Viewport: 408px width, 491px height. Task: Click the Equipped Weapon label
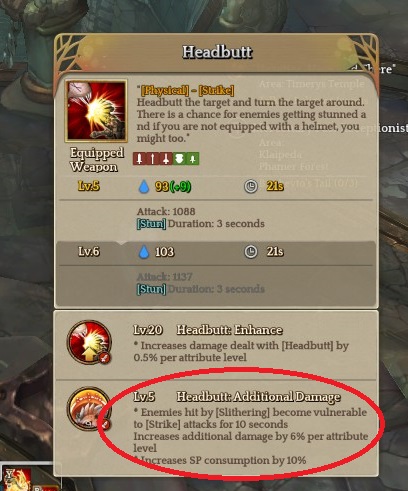pyautogui.click(x=96, y=159)
